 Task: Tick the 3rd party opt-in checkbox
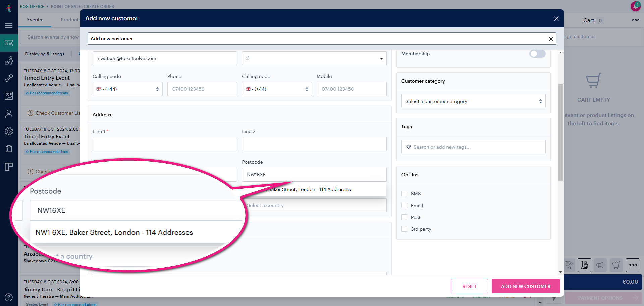[x=405, y=229]
